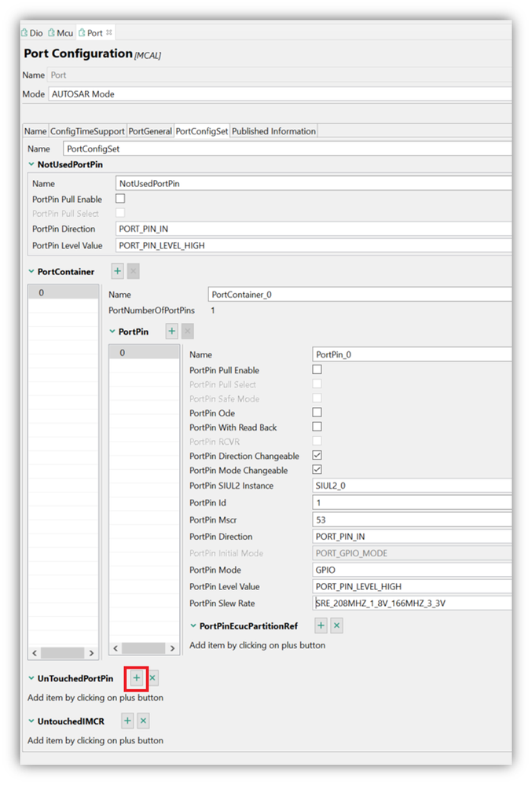The height and width of the screenshot is (785, 532).
Task: Open the Mcu editor tab
Action: tap(61, 33)
